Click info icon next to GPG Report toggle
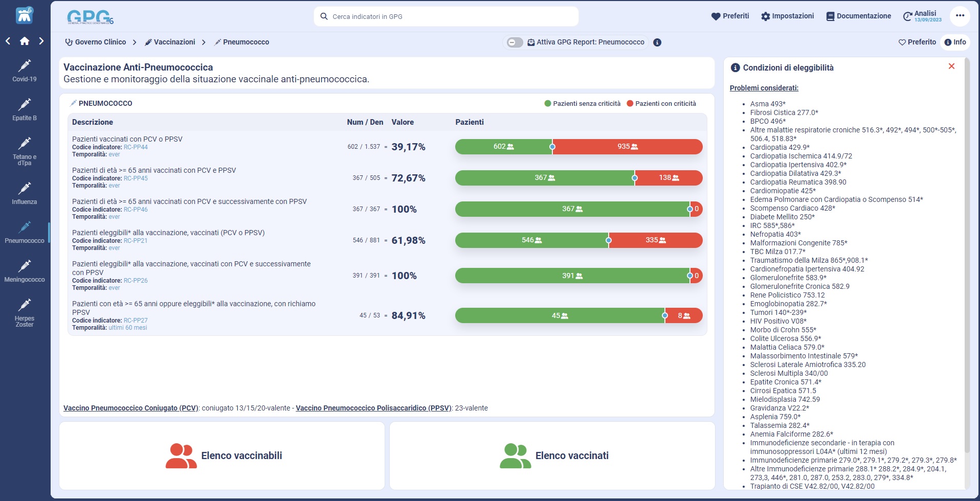The image size is (980, 501). [x=657, y=42]
